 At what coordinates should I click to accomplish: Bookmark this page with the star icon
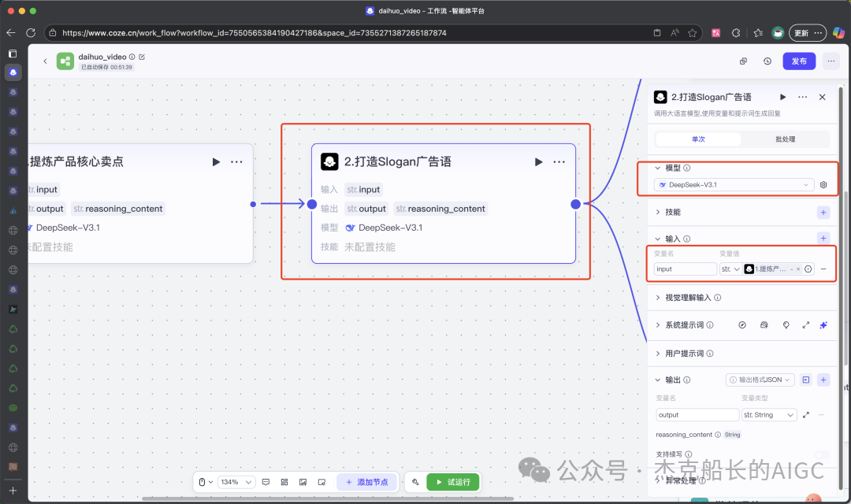click(692, 32)
